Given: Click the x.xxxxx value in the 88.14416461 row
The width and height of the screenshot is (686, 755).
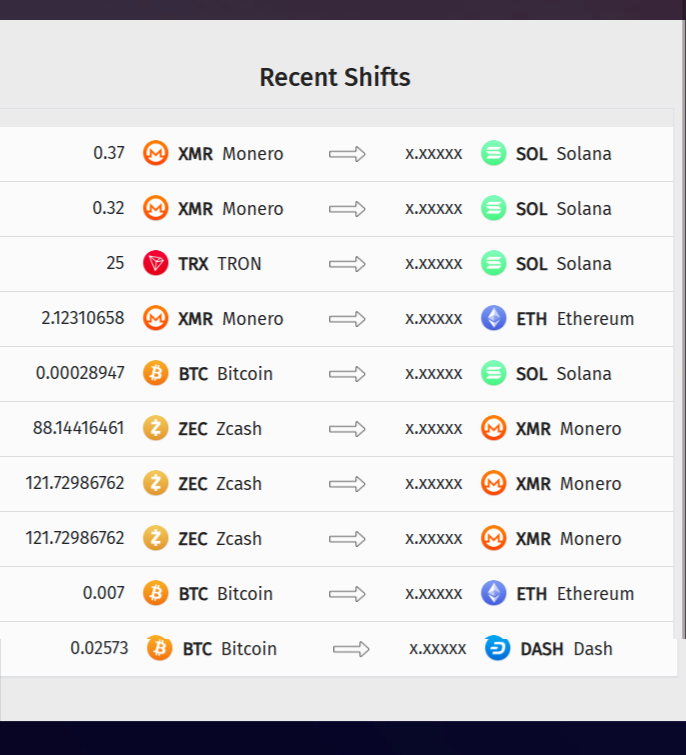Looking at the screenshot, I should point(433,429).
